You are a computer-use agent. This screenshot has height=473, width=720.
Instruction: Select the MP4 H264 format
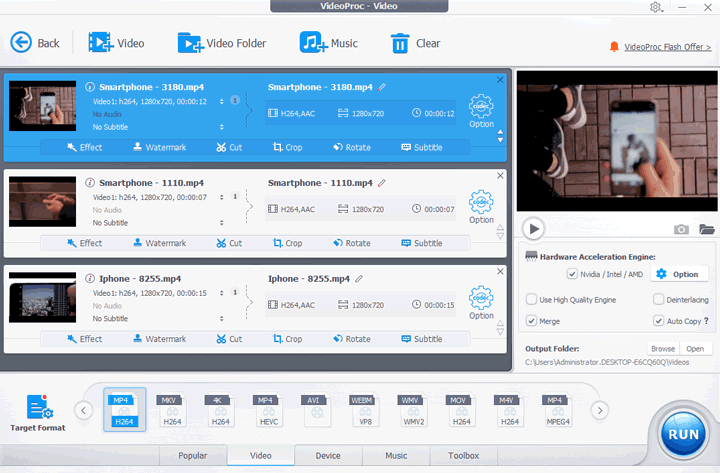tap(124, 410)
